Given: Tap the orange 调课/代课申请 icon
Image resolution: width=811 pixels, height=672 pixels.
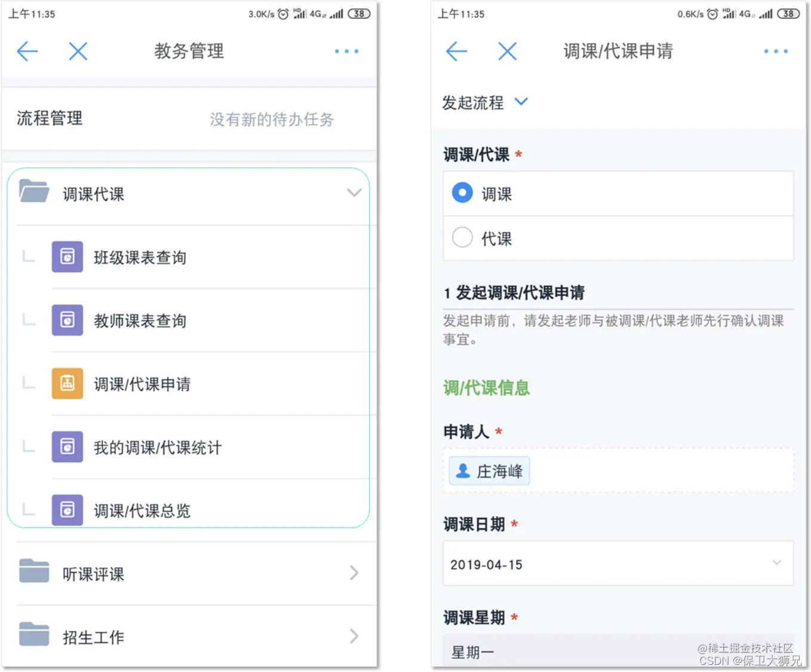Looking at the screenshot, I should click(x=67, y=383).
